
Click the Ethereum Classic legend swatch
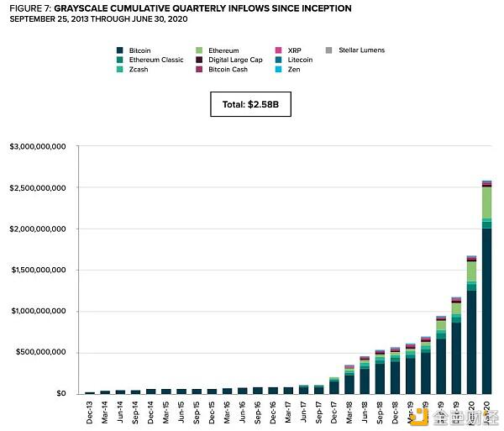coord(120,60)
